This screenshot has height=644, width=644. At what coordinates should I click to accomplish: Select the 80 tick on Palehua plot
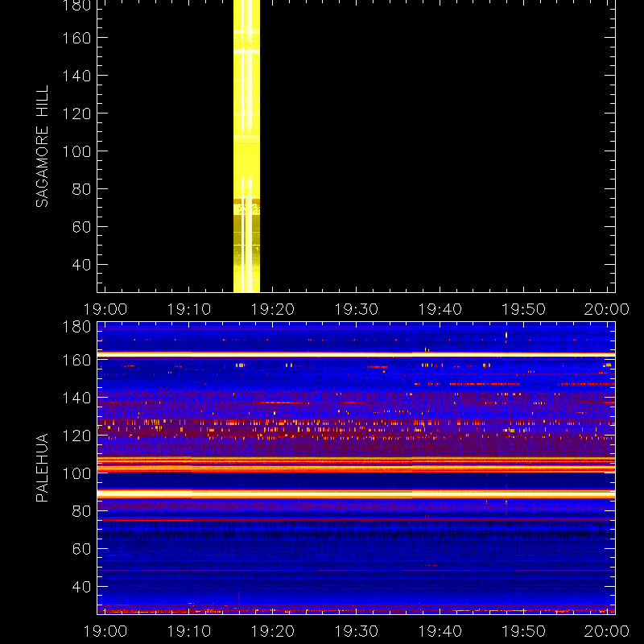coord(81,511)
